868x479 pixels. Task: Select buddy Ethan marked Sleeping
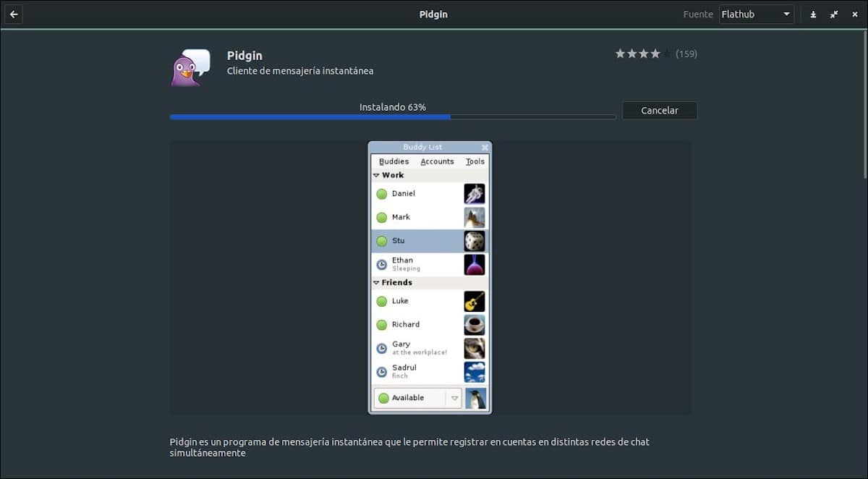pos(430,264)
